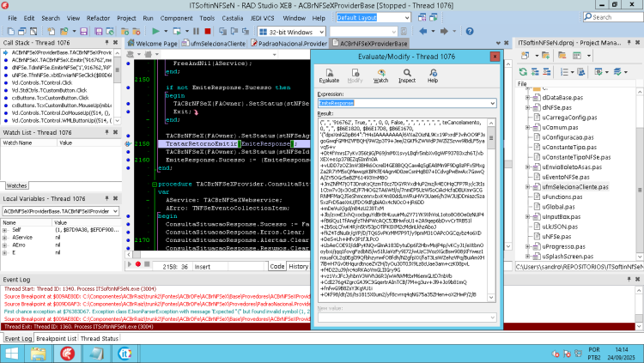Click the Inspect icon in Evaluate/Modify

(x=407, y=76)
